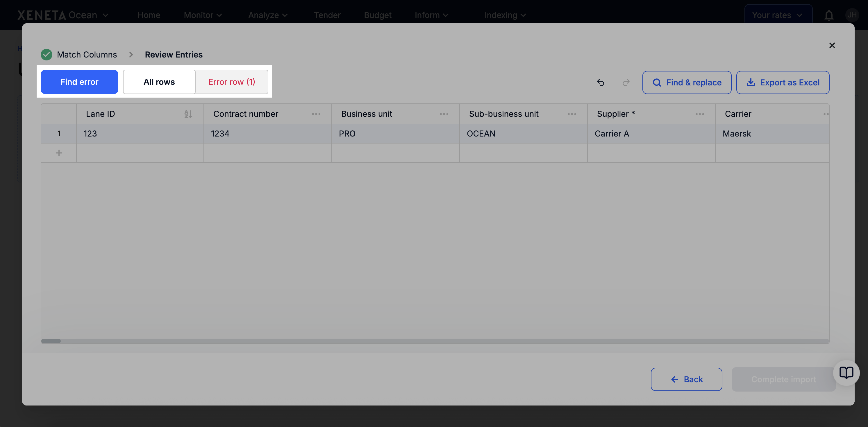
Task: Click the horizontal scrollbar thumb
Action: pyautogui.click(x=51, y=341)
